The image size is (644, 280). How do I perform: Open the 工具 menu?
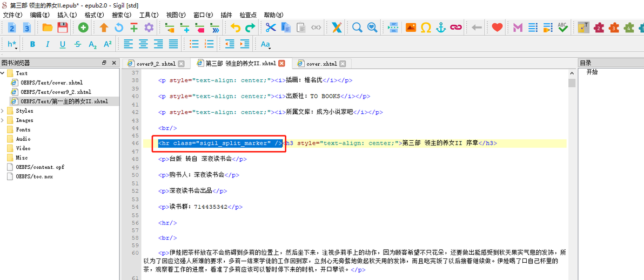(149, 15)
